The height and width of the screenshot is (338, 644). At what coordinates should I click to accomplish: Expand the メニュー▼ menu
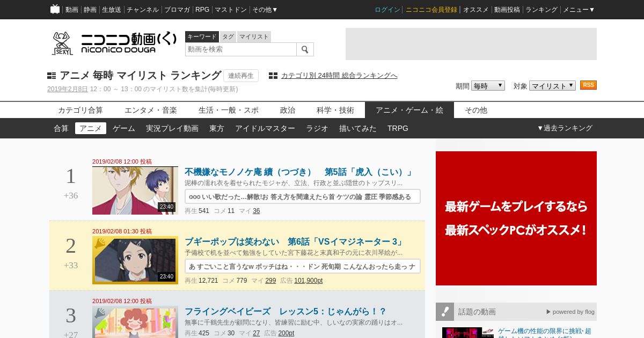click(x=579, y=10)
